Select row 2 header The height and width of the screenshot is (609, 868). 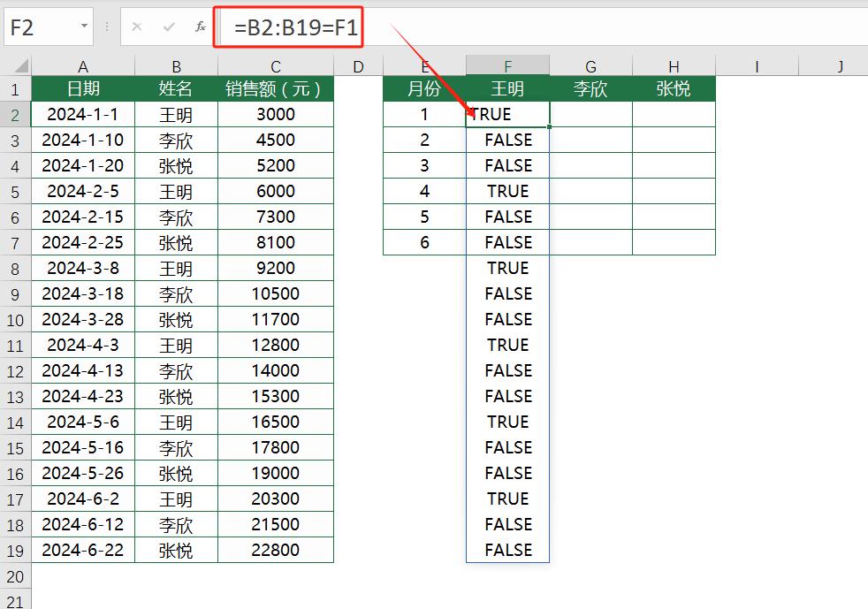16,115
